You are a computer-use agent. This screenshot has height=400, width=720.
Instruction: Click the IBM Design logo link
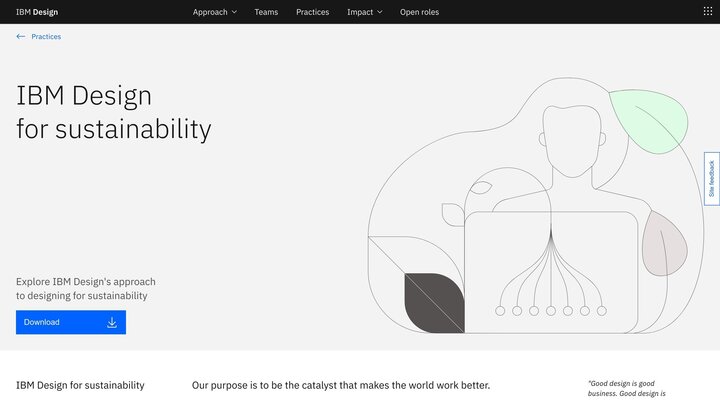point(37,12)
